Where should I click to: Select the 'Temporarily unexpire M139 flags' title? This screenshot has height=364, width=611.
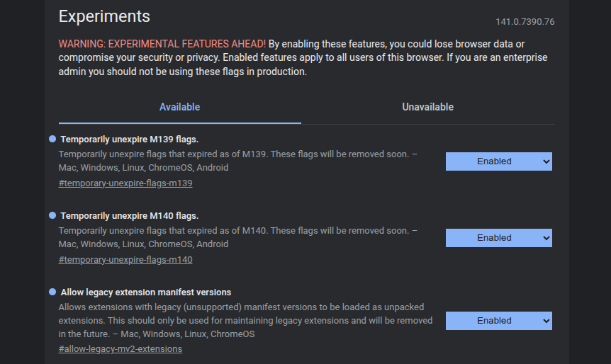coord(129,140)
